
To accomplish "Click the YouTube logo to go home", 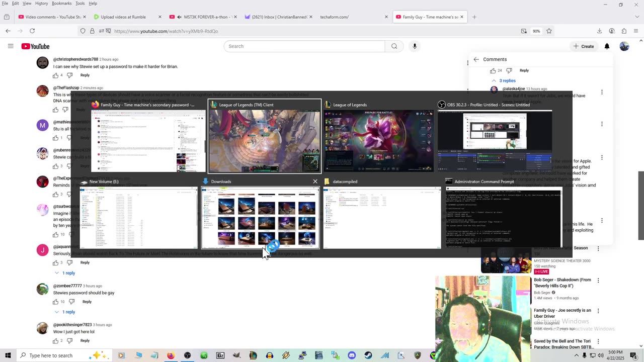I will (35, 46).
